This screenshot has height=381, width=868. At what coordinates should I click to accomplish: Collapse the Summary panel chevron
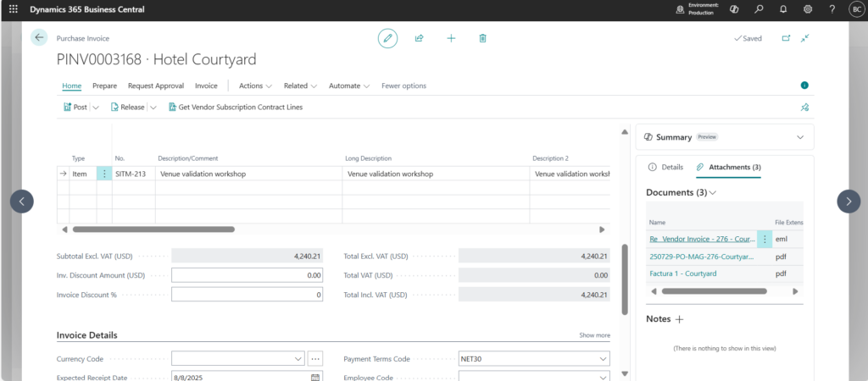[x=799, y=137]
